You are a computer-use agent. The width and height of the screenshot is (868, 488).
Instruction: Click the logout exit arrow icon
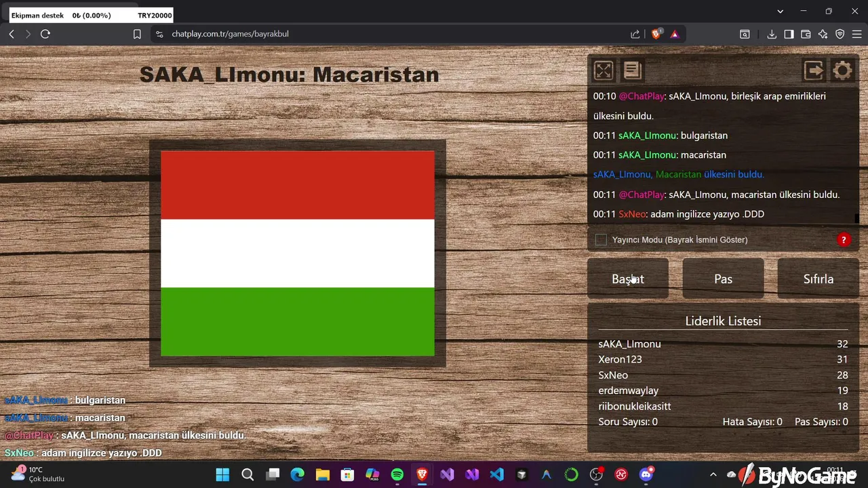pos(813,70)
